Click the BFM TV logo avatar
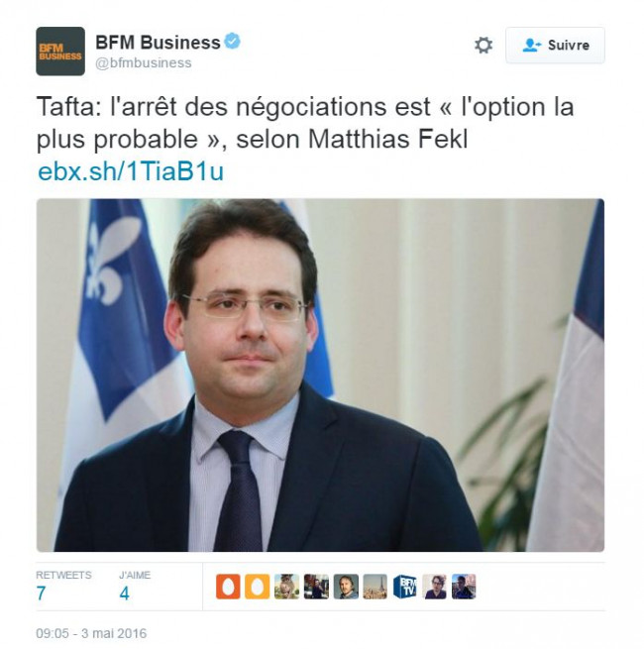644x649 pixels. pyautogui.click(x=405, y=587)
